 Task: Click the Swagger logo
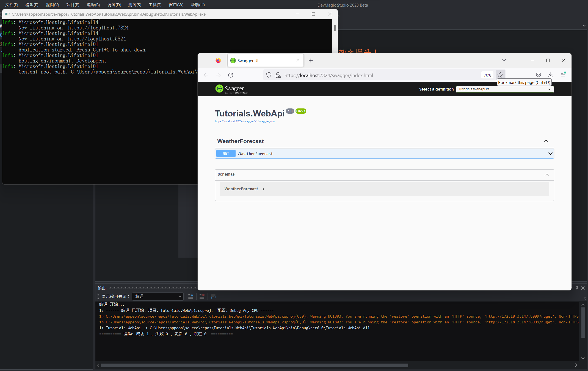click(x=232, y=89)
